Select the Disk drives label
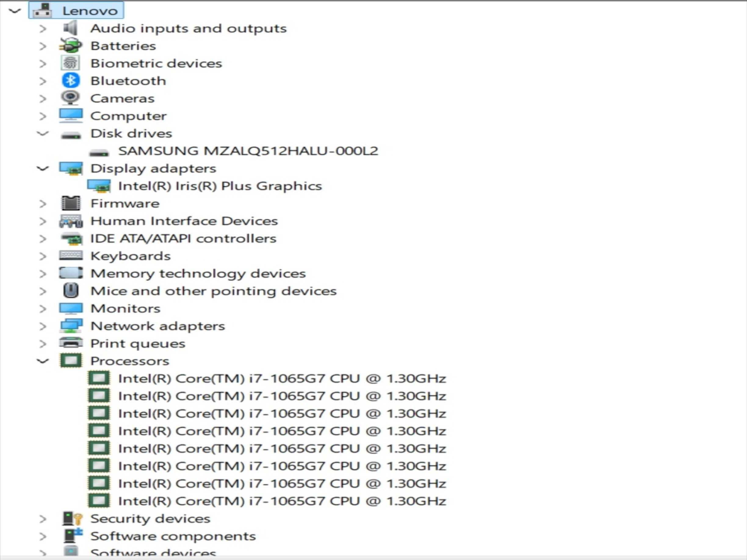Viewport: 747px width, 560px height. pos(132,133)
